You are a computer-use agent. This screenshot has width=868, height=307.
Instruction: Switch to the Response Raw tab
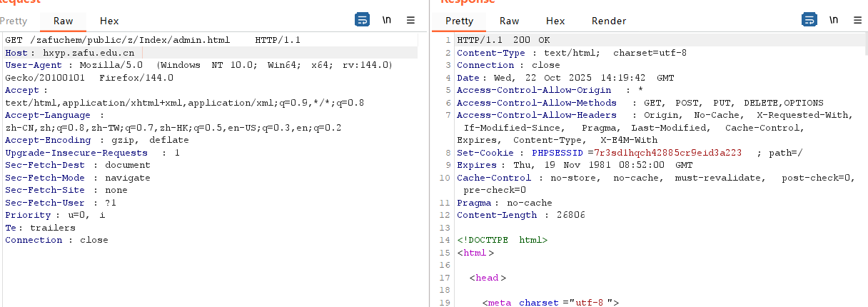coord(509,21)
